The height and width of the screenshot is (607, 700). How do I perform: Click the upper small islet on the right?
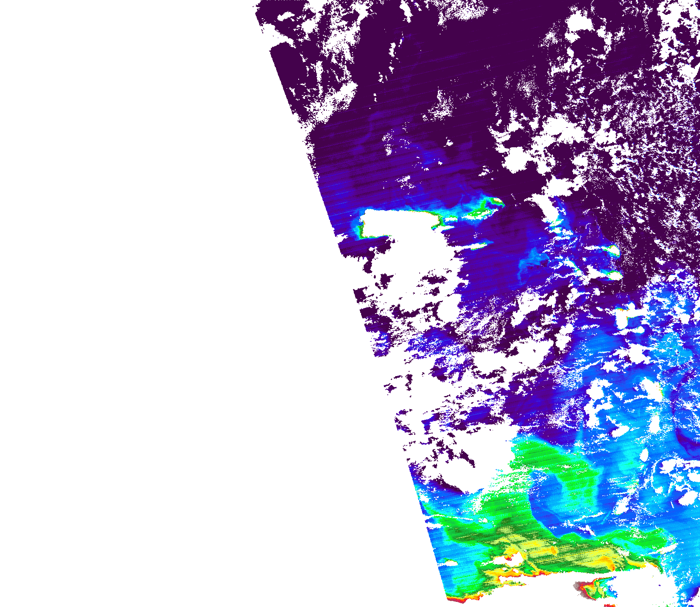[613, 250]
